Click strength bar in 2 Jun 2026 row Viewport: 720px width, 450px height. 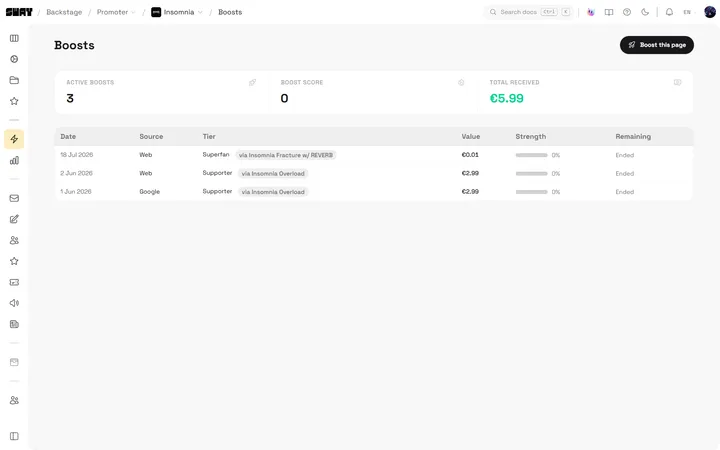pyautogui.click(x=531, y=174)
